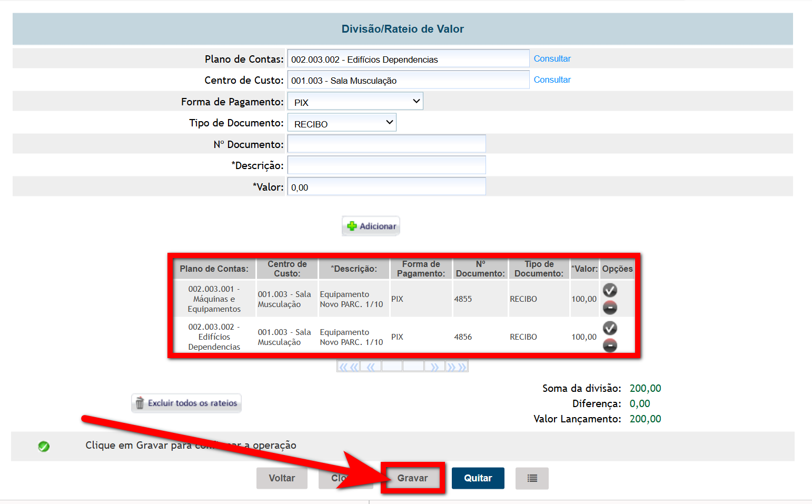Click the list icon button beside Quitar

pos(532,478)
